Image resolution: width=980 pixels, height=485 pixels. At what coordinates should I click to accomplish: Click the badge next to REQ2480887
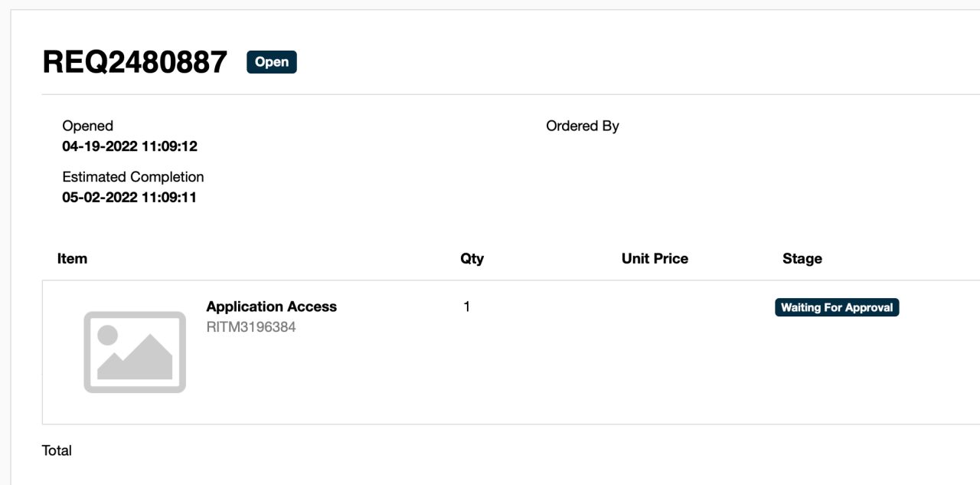point(271,62)
